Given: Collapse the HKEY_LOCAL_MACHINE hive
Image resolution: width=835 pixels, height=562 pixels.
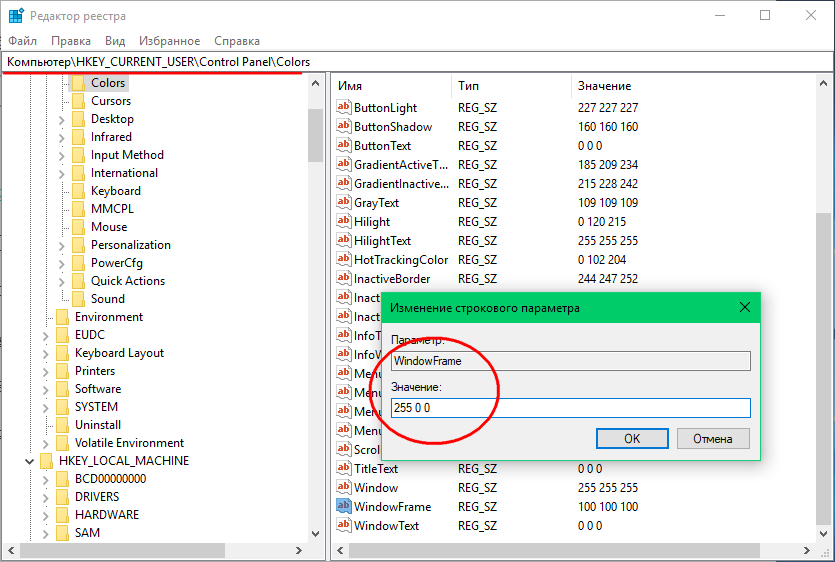Looking at the screenshot, I should coord(29,461).
